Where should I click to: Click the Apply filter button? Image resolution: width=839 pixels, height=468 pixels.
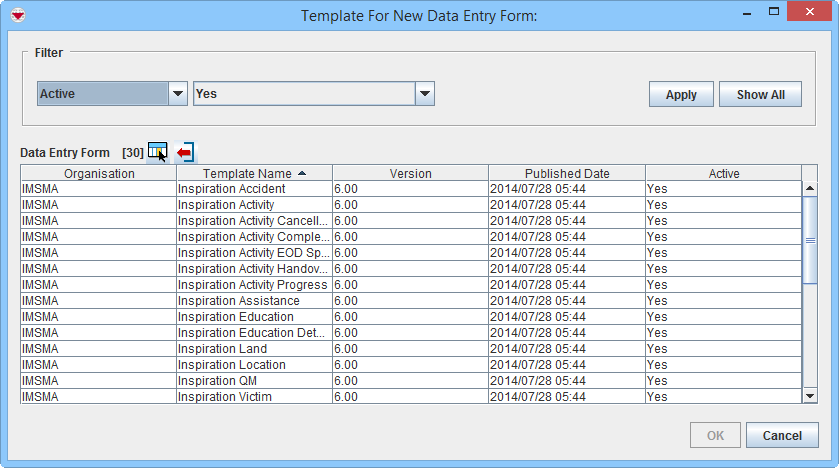click(x=681, y=94)
